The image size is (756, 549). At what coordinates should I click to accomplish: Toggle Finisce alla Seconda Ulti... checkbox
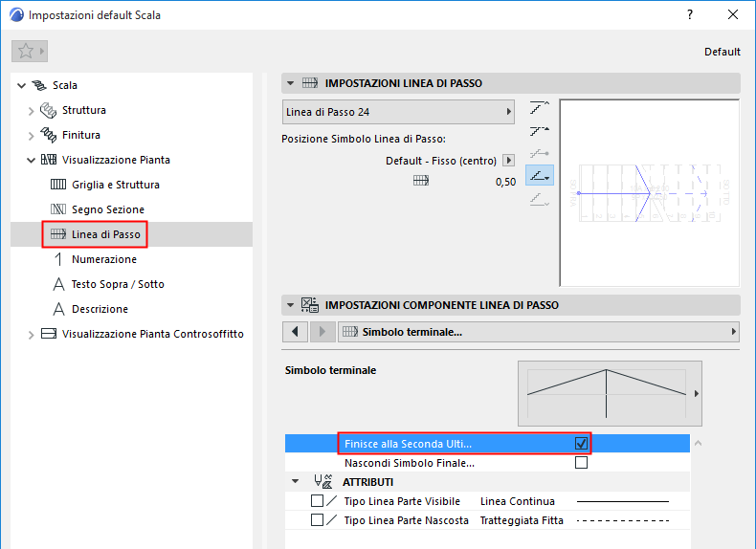click(x=581, y=444)
